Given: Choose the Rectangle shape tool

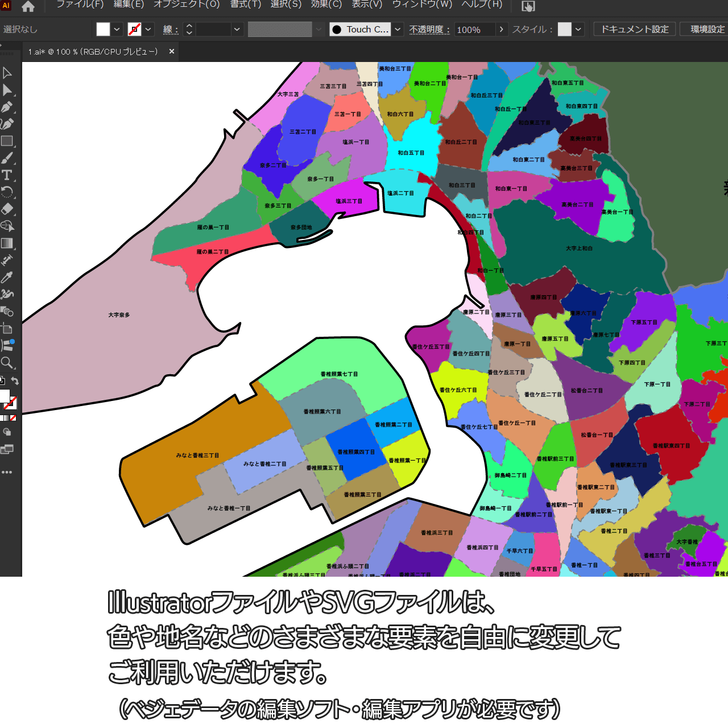Looking at the screenshot, I should click(7, 141).
